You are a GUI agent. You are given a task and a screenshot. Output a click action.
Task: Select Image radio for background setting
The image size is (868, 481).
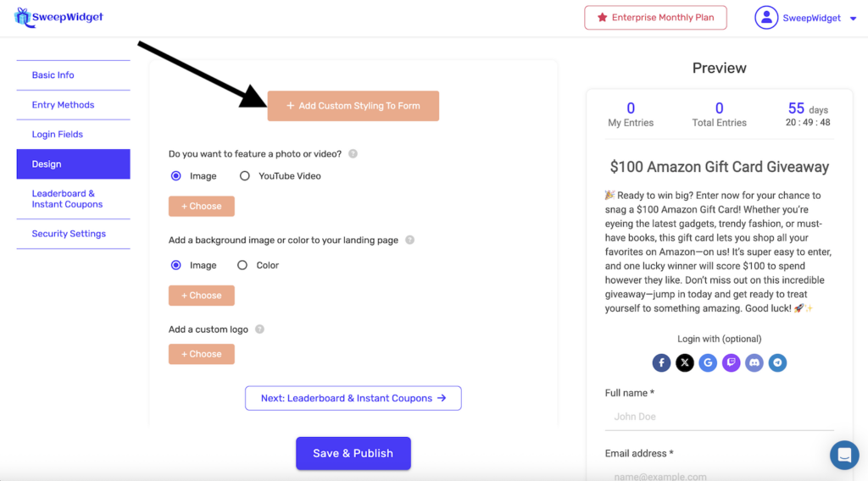click(176, 265)
